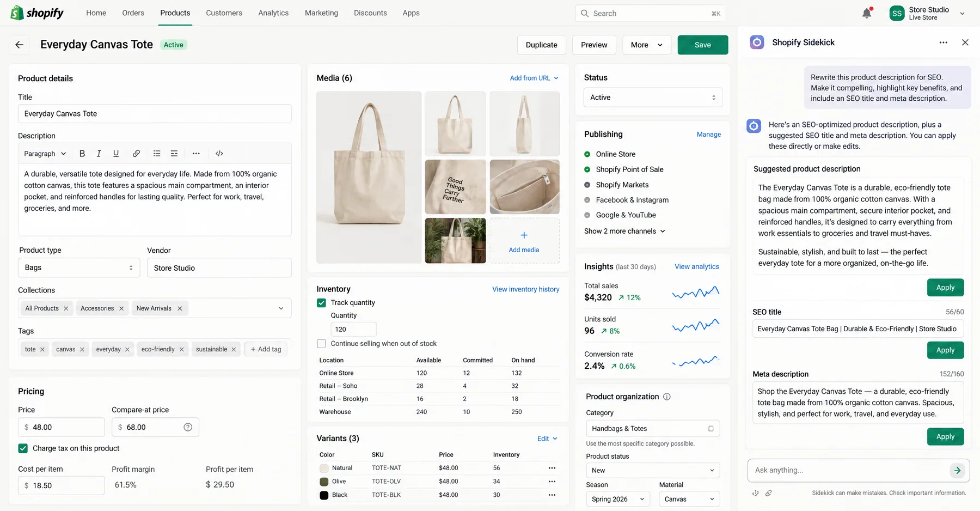Viewport: 980px width, 511px height.
Task: Remove the eco-friendly tag
Action: point(182,350)
